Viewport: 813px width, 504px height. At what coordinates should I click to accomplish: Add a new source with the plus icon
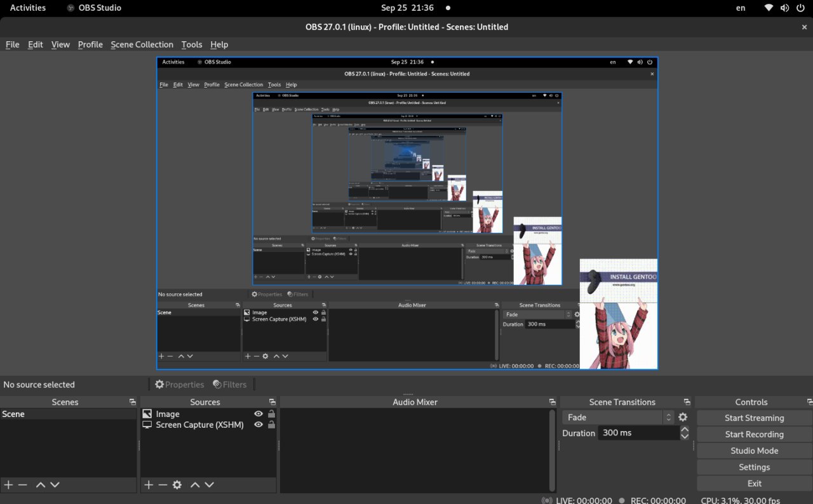click(x=149, y=484)
